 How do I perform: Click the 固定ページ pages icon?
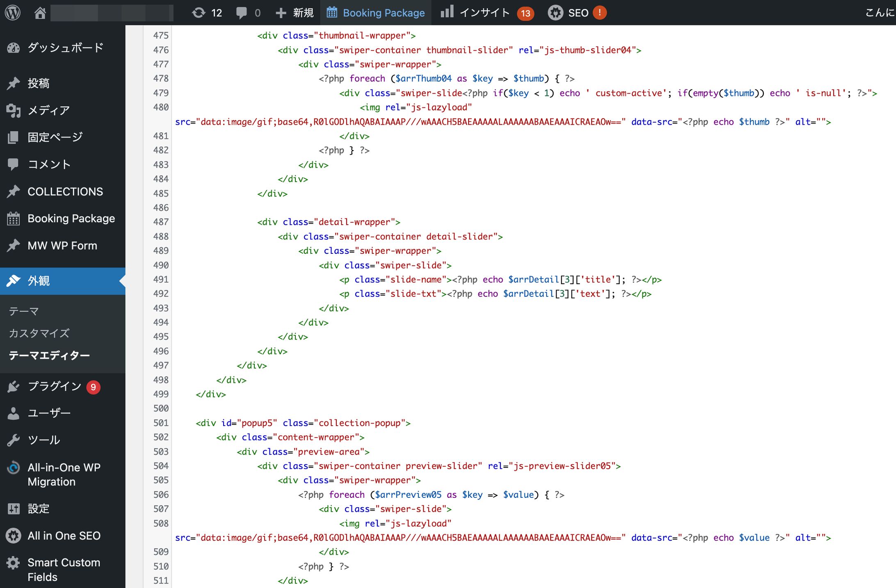point(14,137)
